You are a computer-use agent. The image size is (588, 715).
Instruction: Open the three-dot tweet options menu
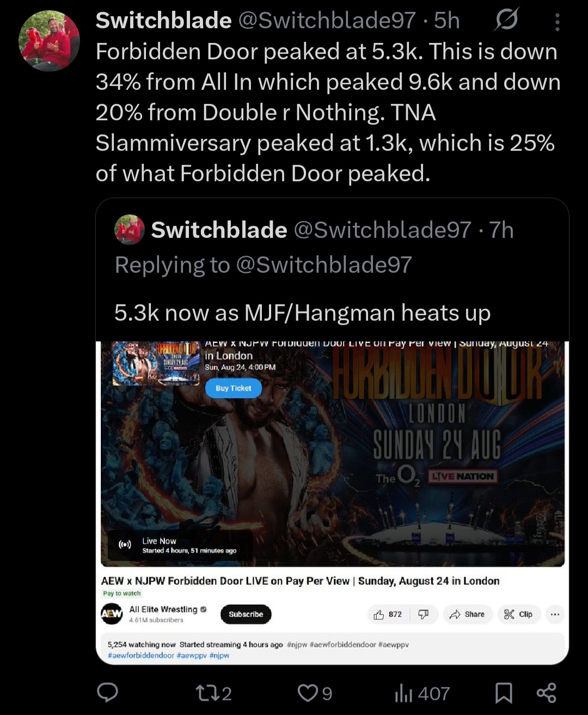point(557,22)
